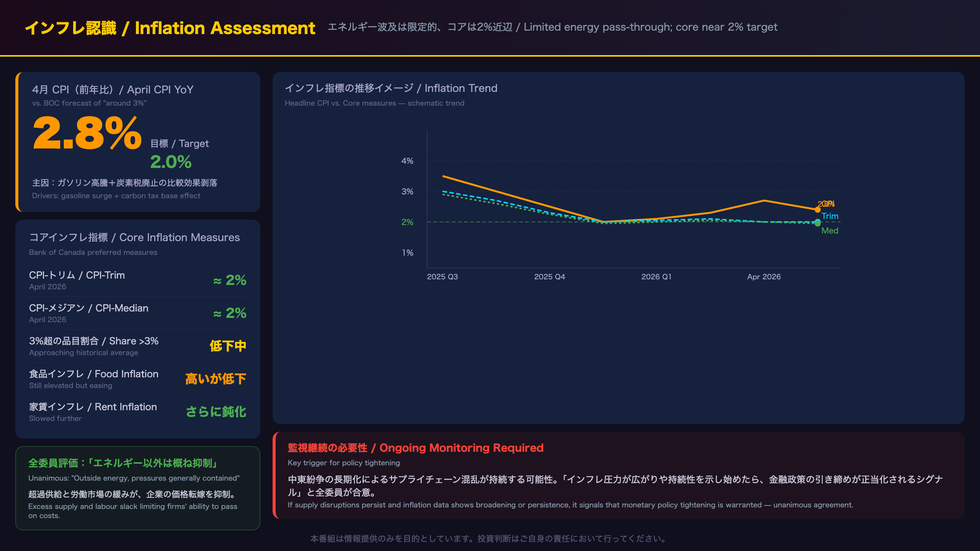
Task: Click the large 2.8% April CPI figure
Action: point(87,133)
